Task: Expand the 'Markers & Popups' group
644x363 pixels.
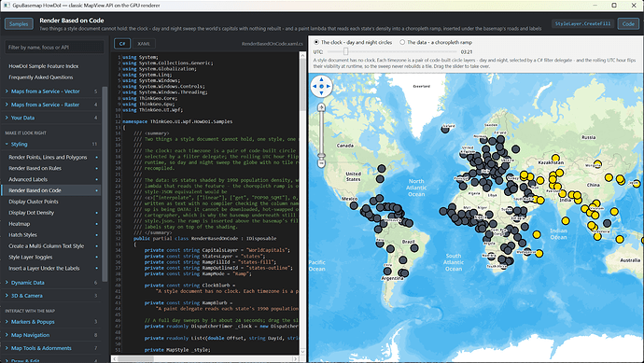Action: (x=51, y=322)
